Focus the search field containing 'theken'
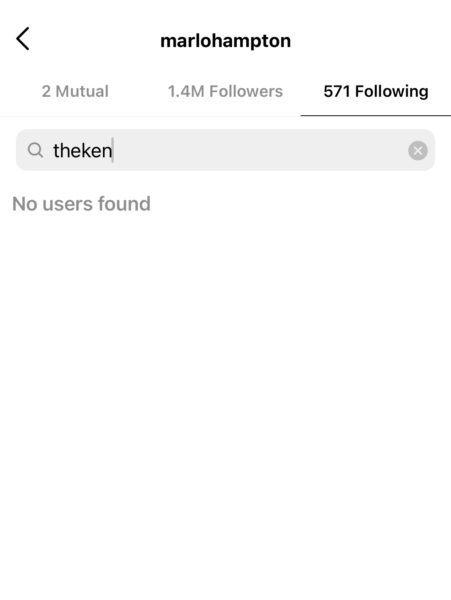 point(225,150)
